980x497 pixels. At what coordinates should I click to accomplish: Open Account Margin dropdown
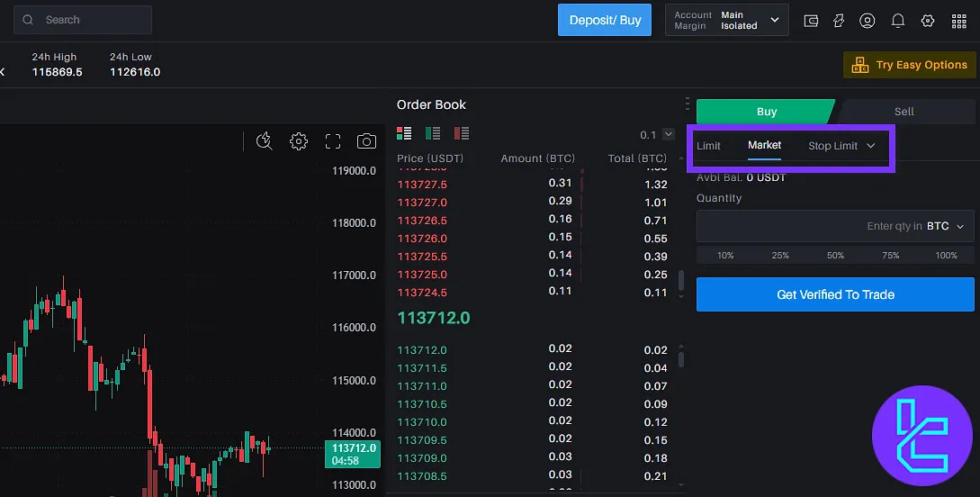[x=727, y=20]
